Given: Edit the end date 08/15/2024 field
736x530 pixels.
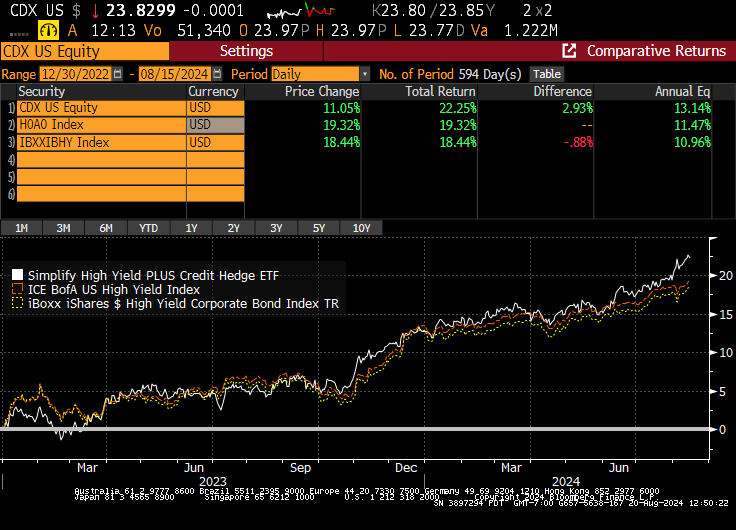Looking at the screenshot, I should click(175, 74).
